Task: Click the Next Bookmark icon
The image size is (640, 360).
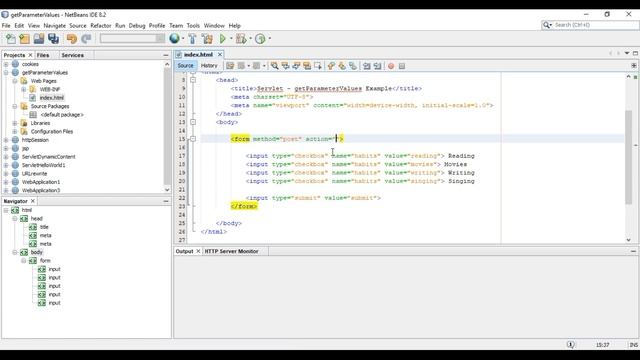Action: pyautogui.click(x=342, y=66)
